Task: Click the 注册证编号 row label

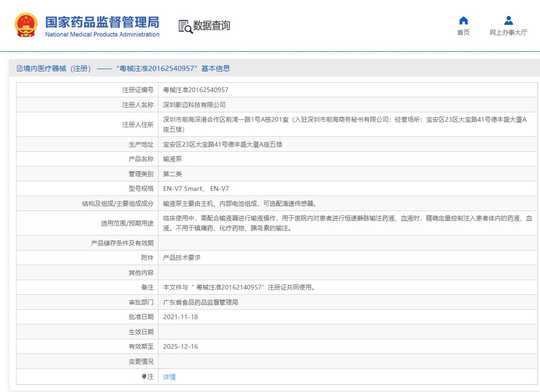Action: pyautogui.click(x=138, y=90)
